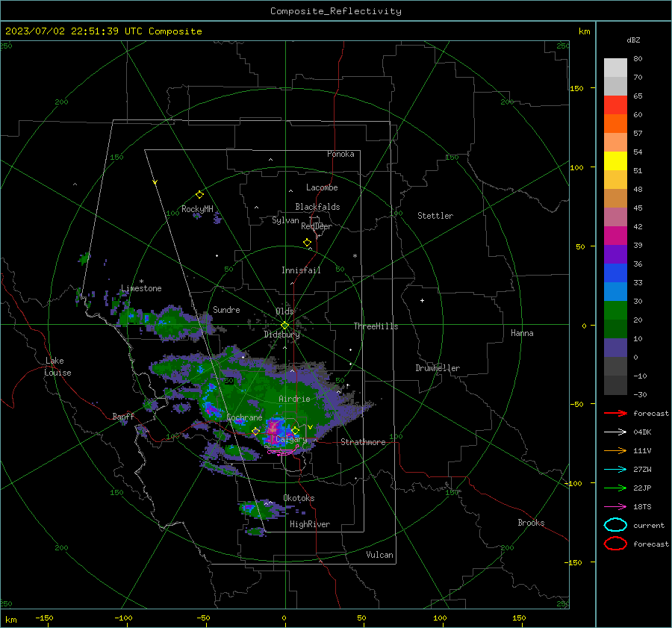Select the 30-20 dBZ green color swatch

point(615,311)
